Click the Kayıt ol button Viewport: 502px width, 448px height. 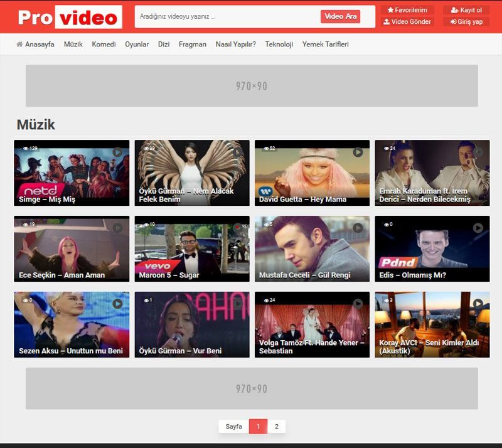(466, 10)
